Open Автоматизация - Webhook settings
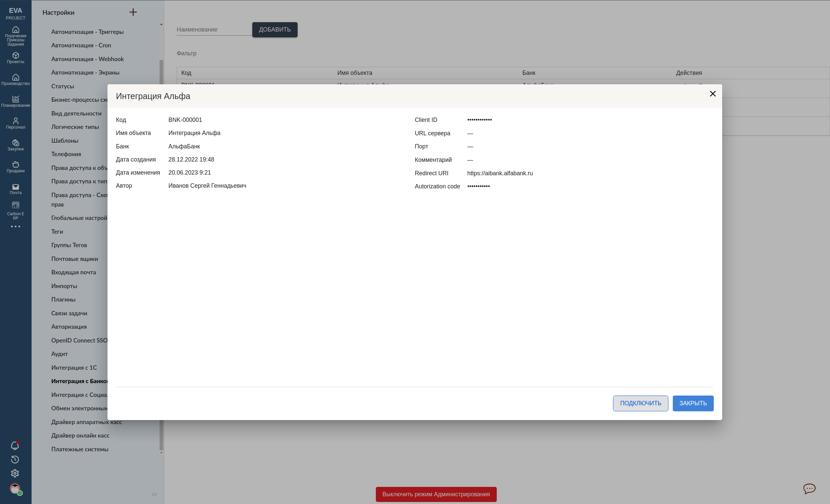Viewport: 830px width, 504px height. [x=88, y=59]
